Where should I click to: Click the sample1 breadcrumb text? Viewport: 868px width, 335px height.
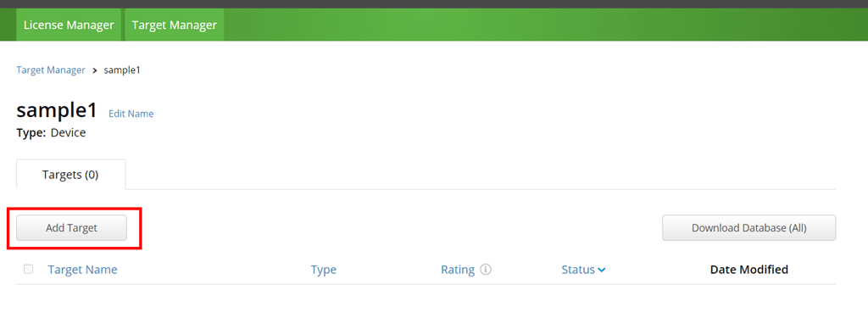(122, 70)
